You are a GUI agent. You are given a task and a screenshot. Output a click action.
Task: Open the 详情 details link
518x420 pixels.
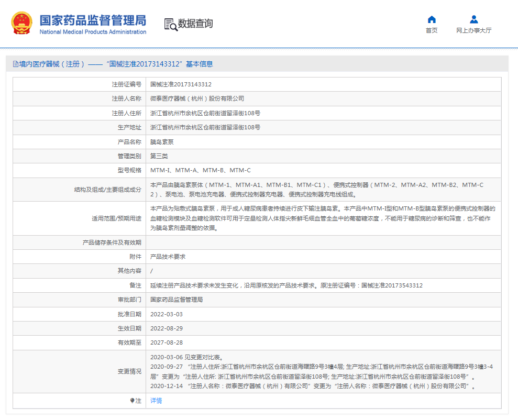[x=155, y=401]
